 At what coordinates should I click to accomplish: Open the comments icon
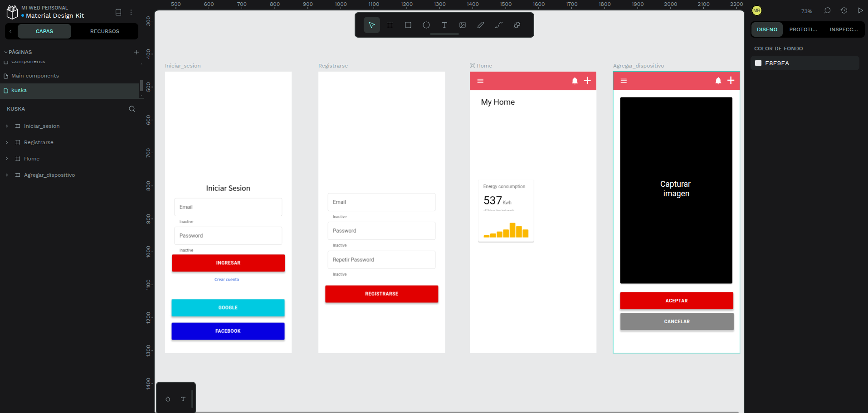coord(827,10)
